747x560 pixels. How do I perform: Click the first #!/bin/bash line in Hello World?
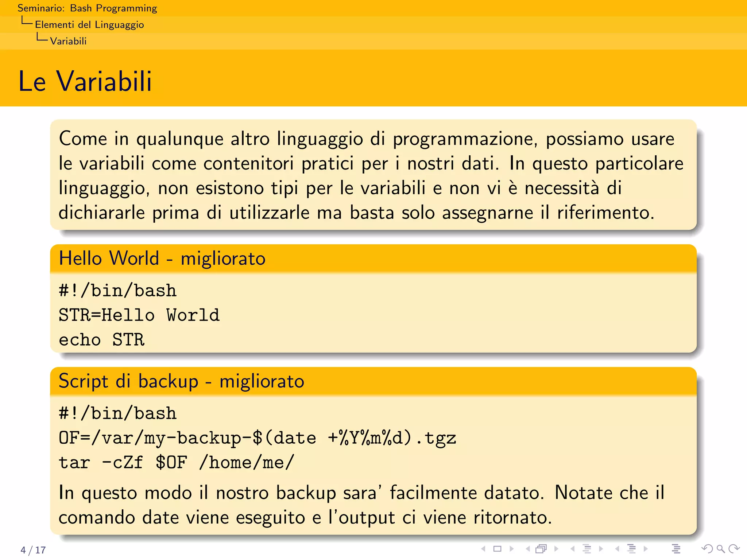(117, 291)
